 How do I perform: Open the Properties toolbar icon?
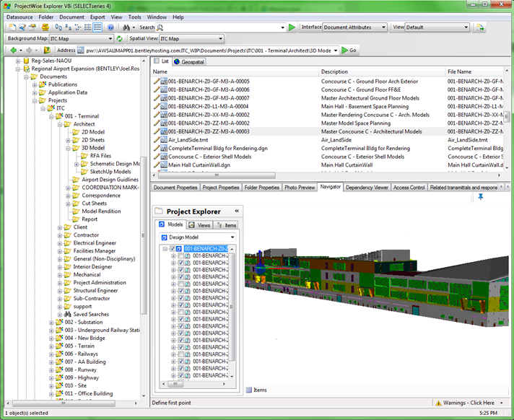pyautogui.click(x=32, y=27)
